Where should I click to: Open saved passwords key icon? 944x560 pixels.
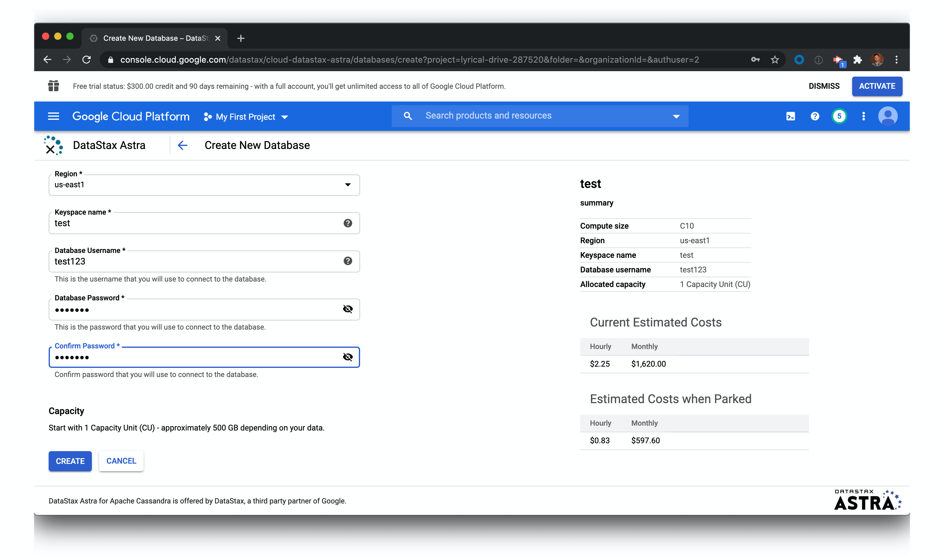coord(755,60)
